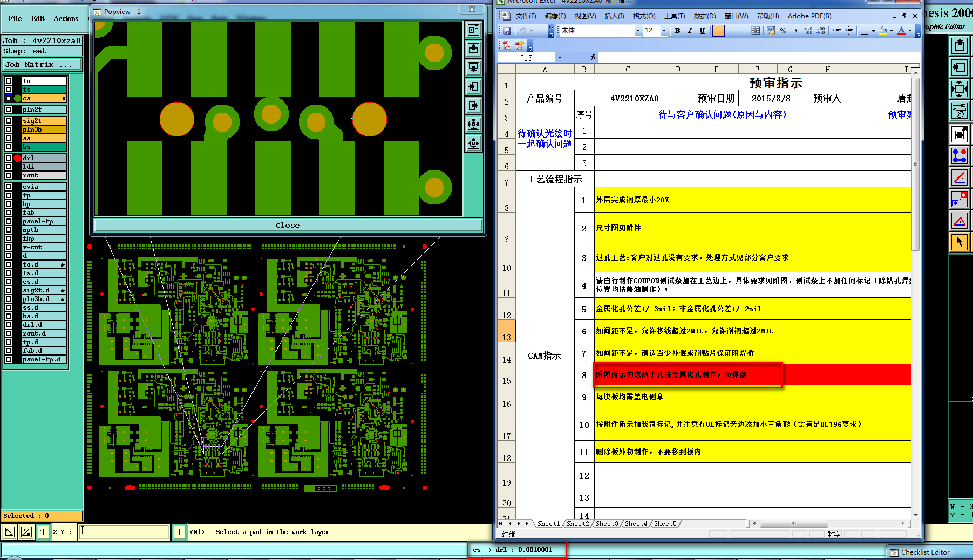This screenshot has width=973, height=560.
Task: Click the X Y coordinate input field
Action: pyautogui.click(x=124, y=532)
